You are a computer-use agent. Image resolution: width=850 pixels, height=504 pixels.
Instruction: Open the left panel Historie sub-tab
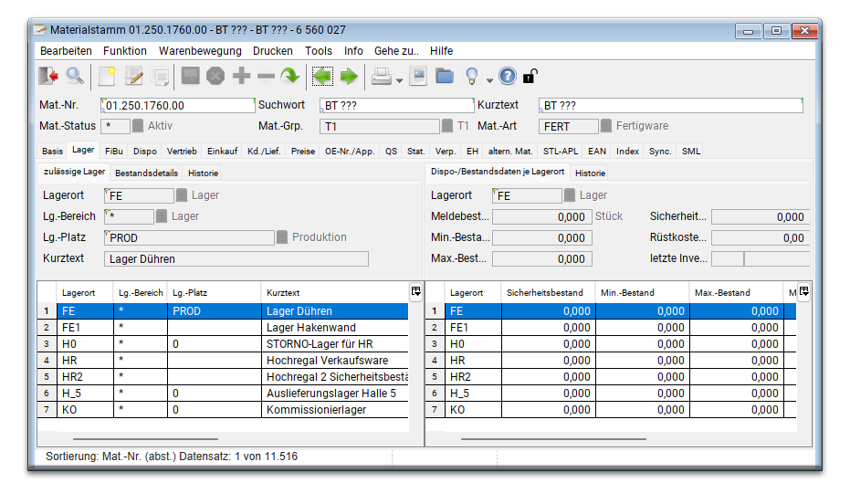pyautogui.click(x=204, y=173)
